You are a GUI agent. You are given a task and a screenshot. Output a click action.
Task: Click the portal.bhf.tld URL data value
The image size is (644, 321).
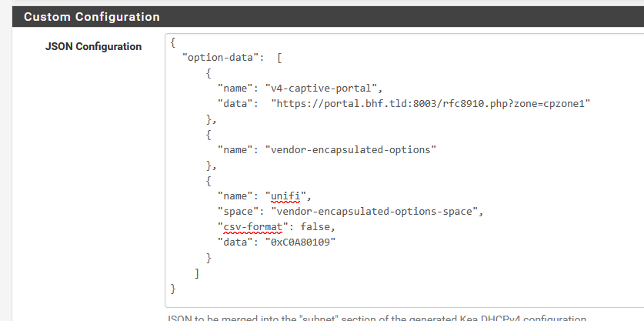point(431,104)
